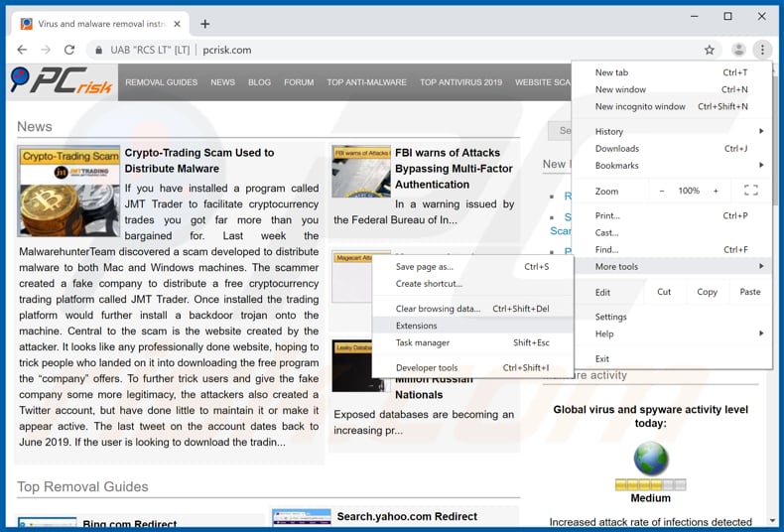
Task: Open a new tab with the plus icon
Action: 205,24
